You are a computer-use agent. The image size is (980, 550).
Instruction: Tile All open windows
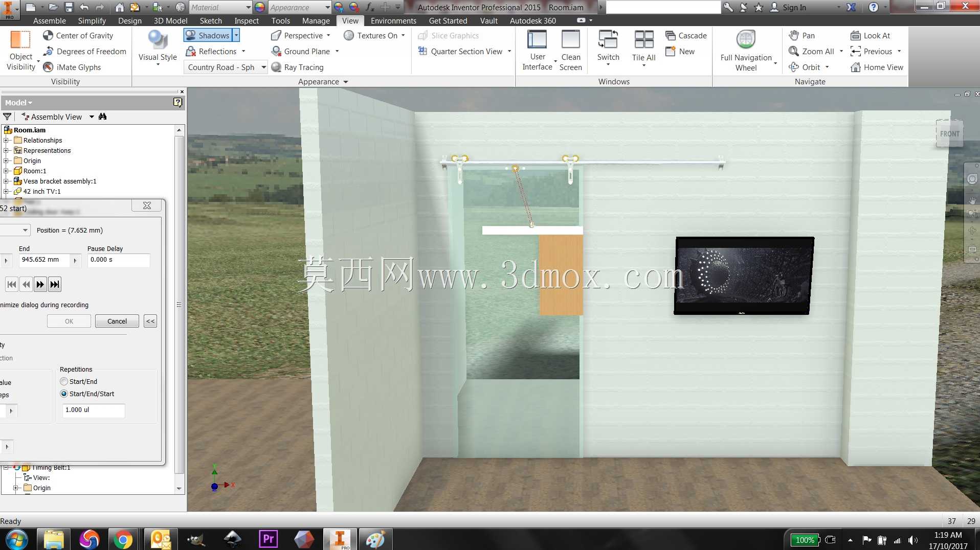[643, 47]
